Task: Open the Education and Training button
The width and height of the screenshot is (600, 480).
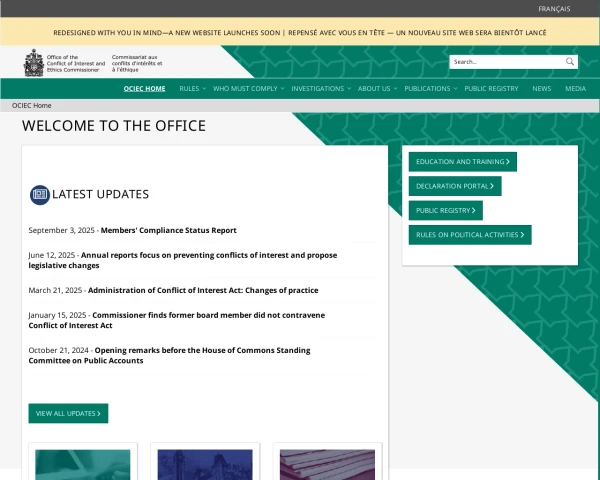Action: (463, 162)
